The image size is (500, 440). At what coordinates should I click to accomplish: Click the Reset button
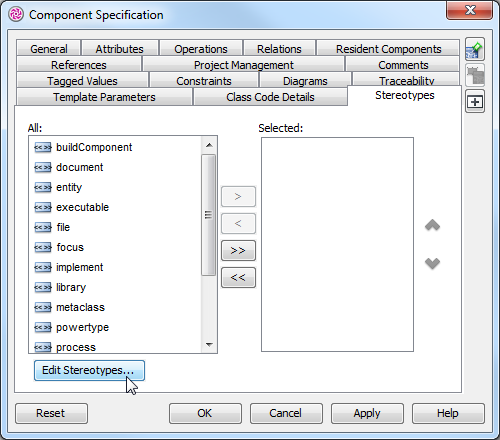point(51,413)
